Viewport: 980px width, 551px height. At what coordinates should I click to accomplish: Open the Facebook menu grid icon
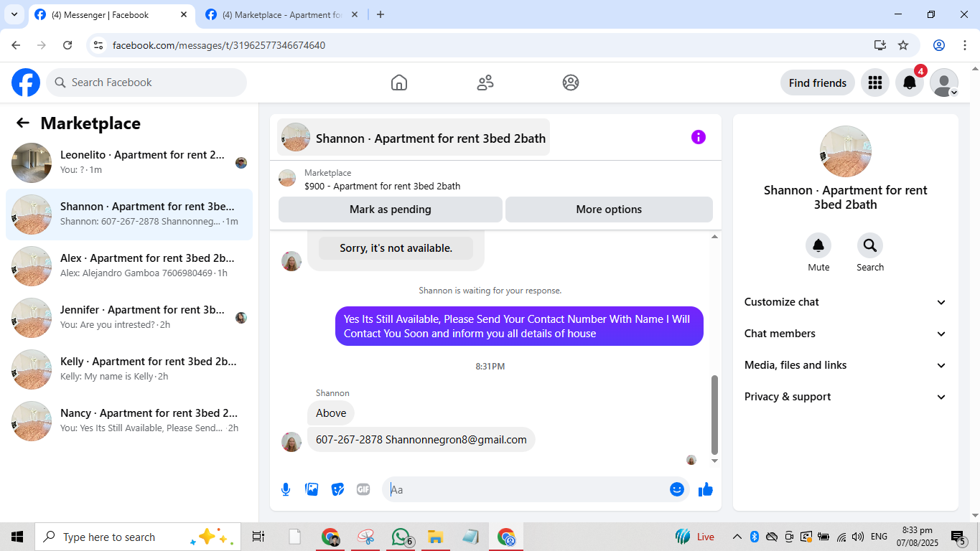(x=874, y=83)
